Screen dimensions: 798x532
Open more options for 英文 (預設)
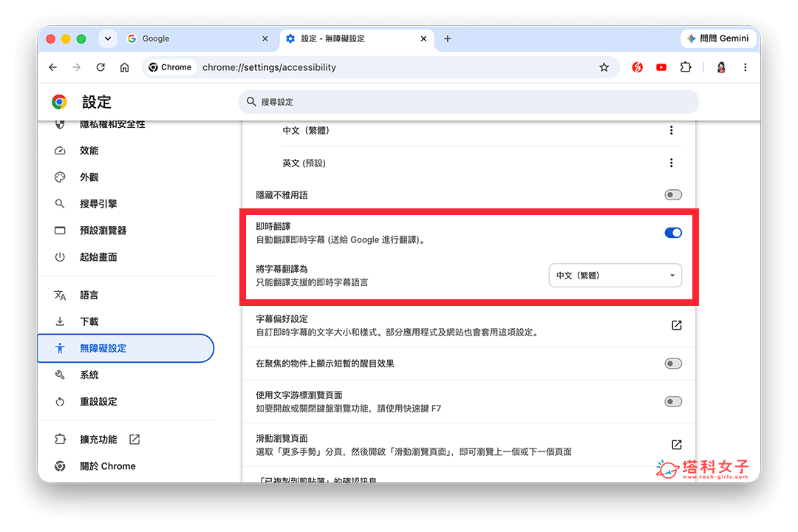[x=671, y=163]
